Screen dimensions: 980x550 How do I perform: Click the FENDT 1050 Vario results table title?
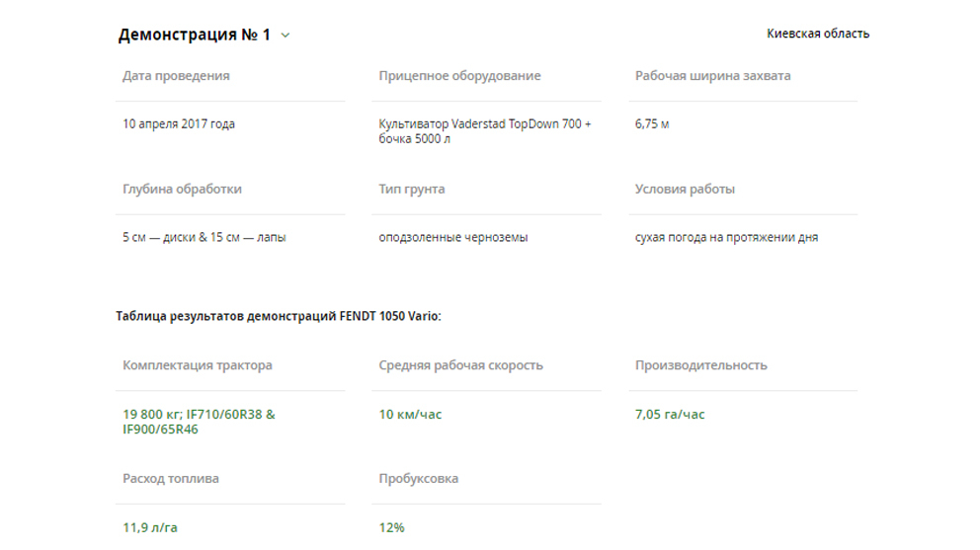(x=279, y=316)
